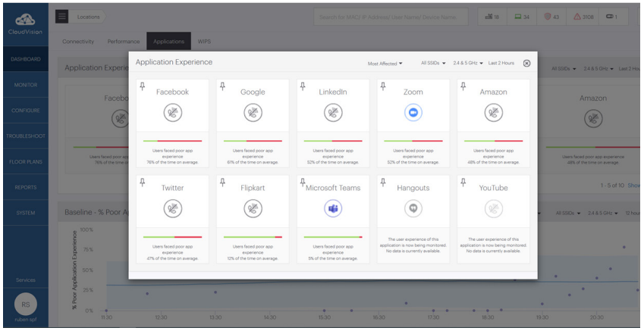
Task: Click the CloudVision logo
Action: coord(26,23)
